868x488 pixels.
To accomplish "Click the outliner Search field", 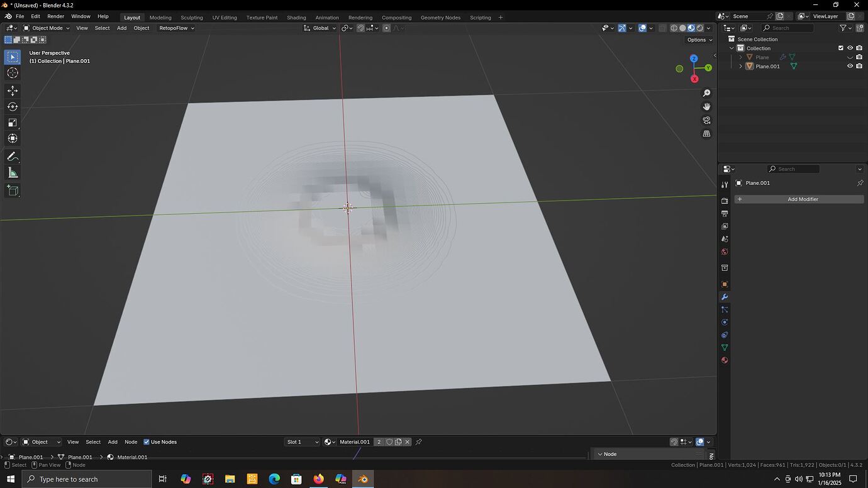I will coord(787,28).
